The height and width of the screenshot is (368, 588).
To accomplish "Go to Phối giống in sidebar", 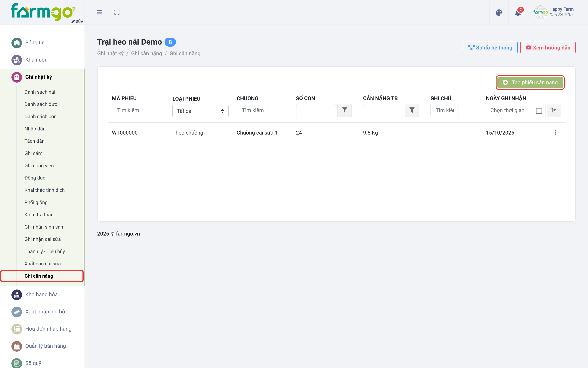I will pyautogui.click(x=36, y=202).
